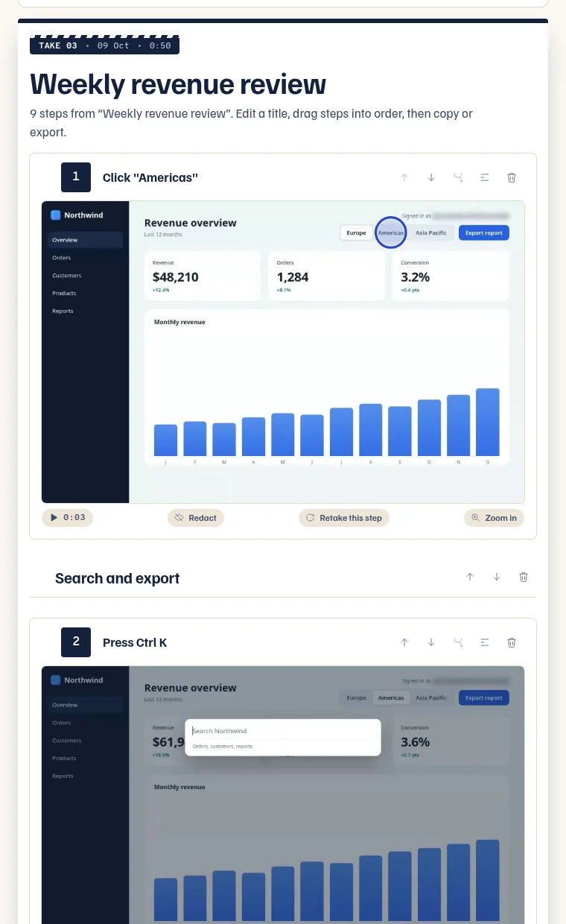Image resolution: width=566 pixels, height=924 pixels.
Task: Split the guide at step 1
Action: [458, 177]
